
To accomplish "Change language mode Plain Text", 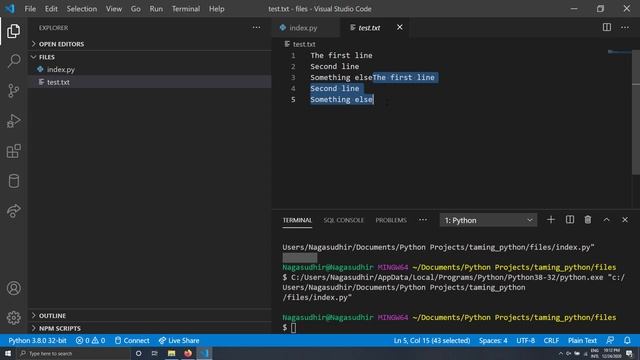I will 582,340.
